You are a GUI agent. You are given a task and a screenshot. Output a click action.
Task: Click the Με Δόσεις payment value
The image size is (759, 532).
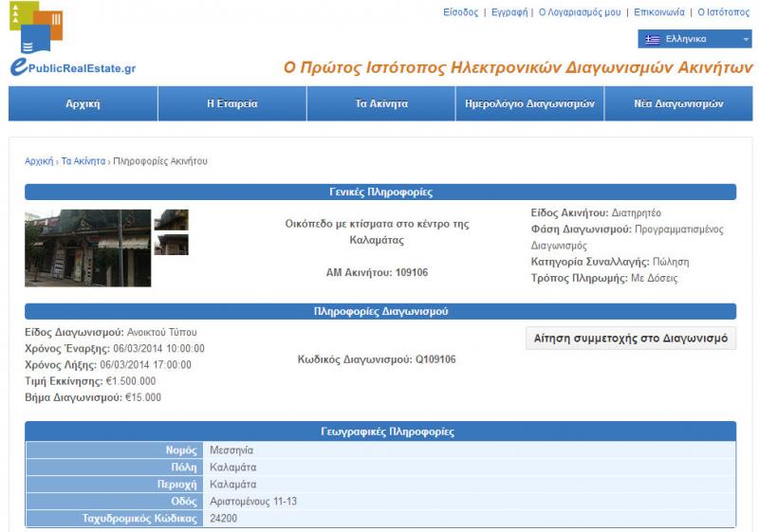(x=654, y=279)
